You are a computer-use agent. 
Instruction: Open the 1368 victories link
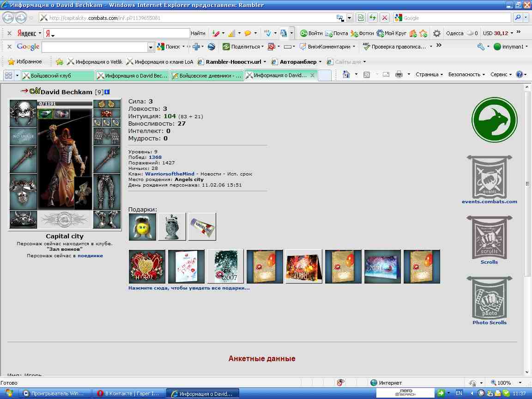click(155, 157)
